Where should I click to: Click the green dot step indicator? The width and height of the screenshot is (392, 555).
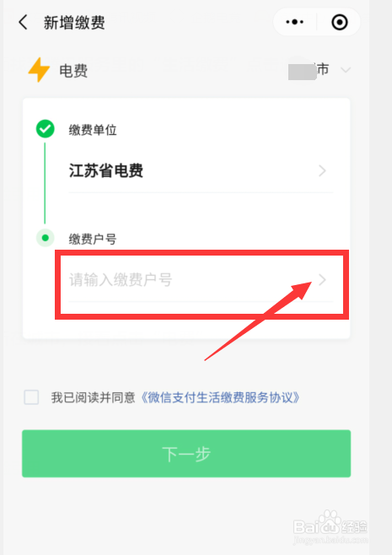click(x=46, y=238)
